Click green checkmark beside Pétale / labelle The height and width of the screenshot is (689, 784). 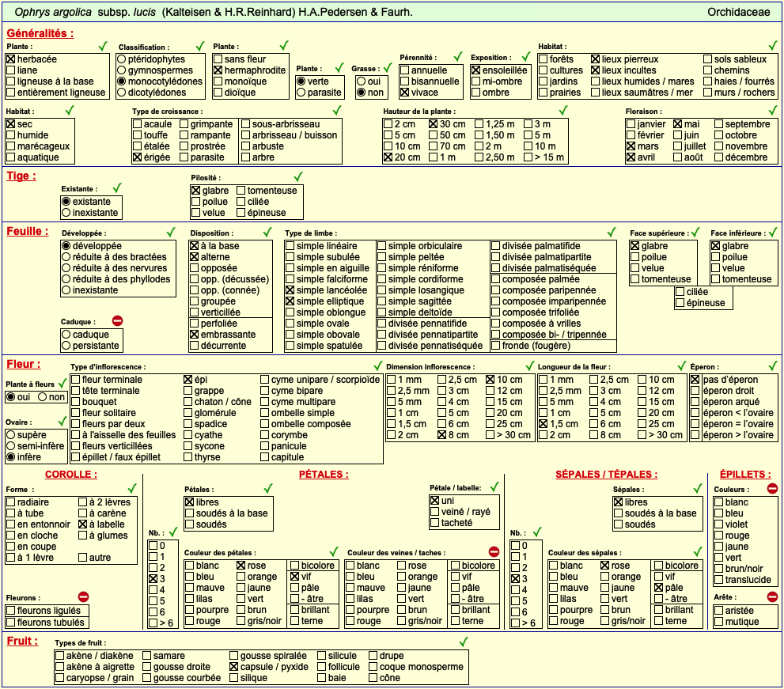[x=495, y=487]
